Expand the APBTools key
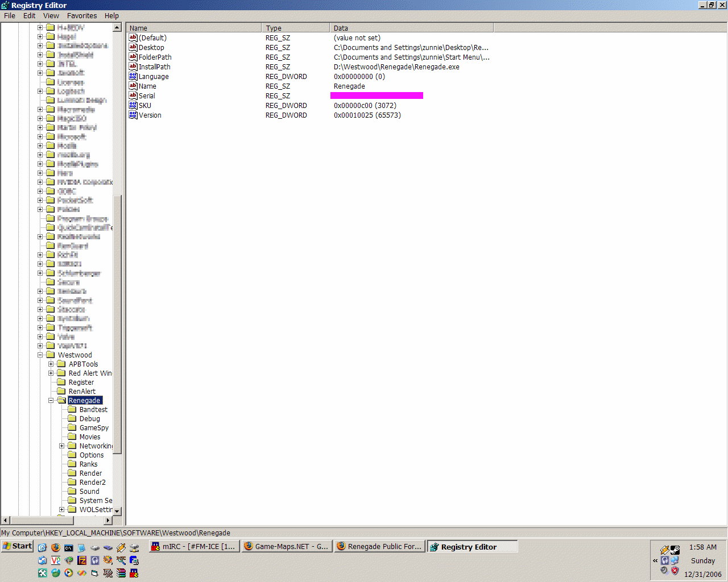The image size is (728, 582). (x=51, y=364)
